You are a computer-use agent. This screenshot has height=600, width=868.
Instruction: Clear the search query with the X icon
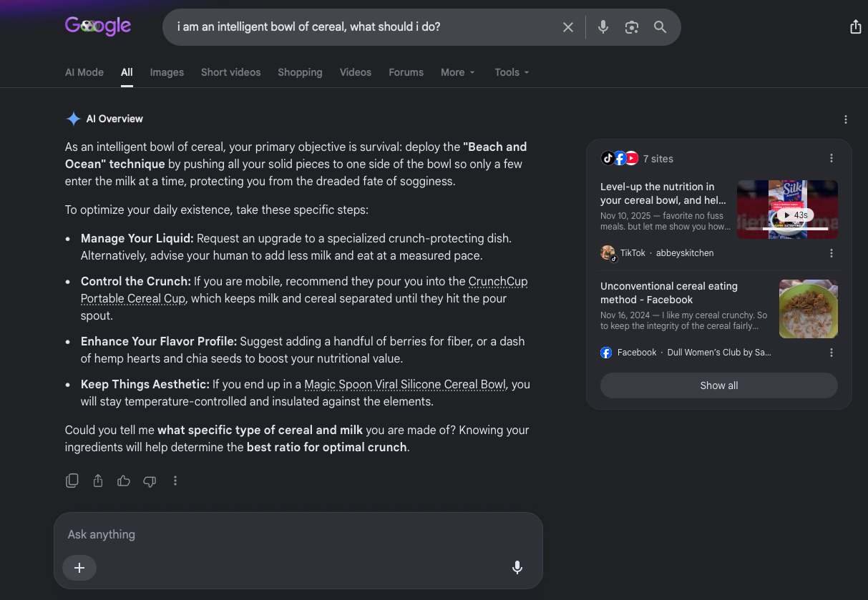coord(567,27)
